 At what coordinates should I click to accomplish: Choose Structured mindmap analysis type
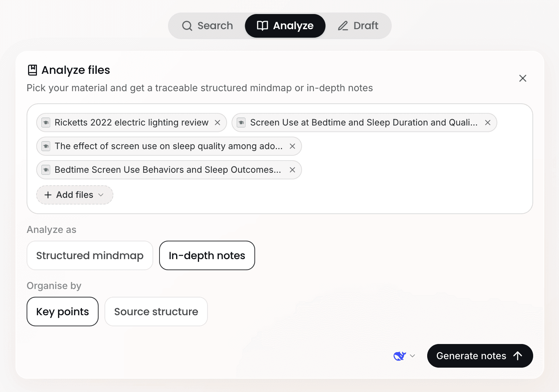[x=90, y=255]
